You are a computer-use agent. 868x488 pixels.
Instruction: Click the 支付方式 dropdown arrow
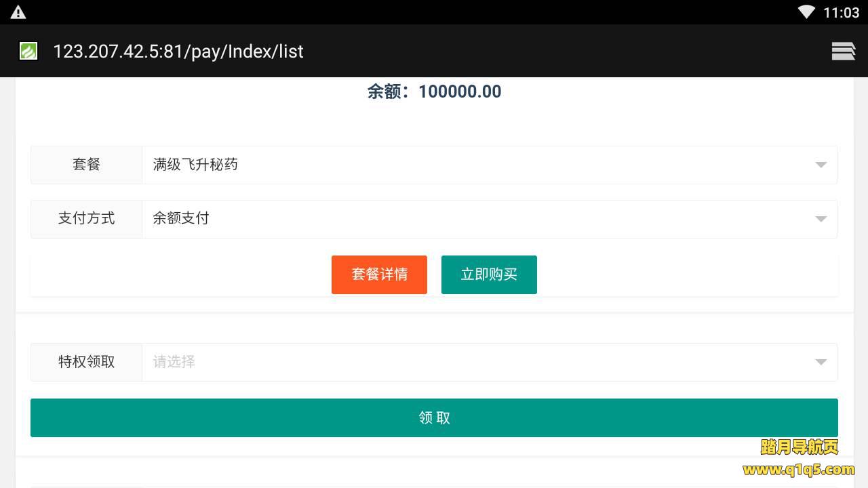tap(821, 219)
